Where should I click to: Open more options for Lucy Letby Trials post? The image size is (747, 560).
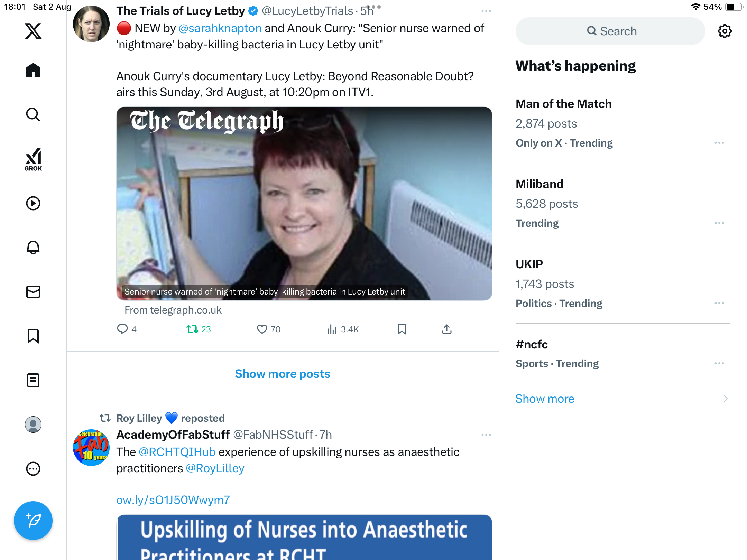coord(486,11)
